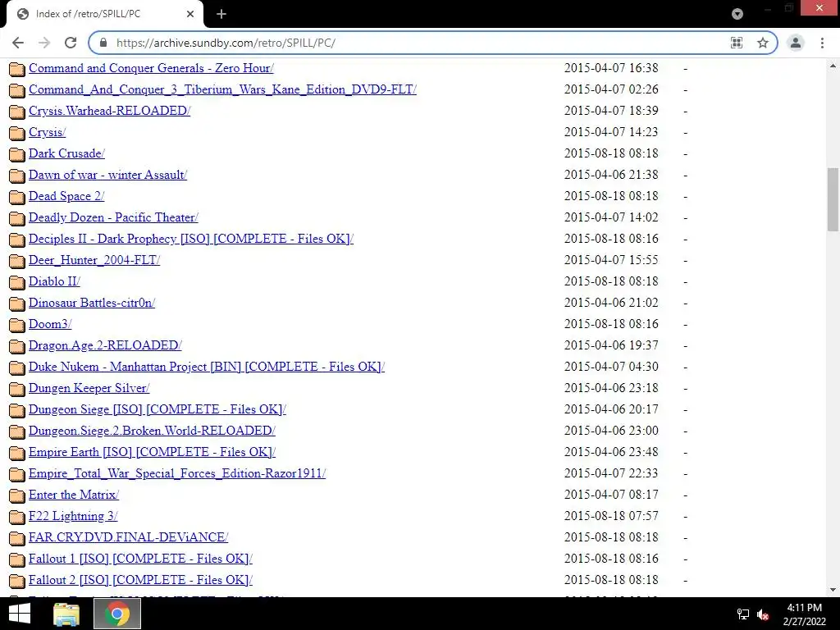Click folder icon beside Enter the Matrix/
This screenshot has width=840, height=630.
[x=17, y=495]
